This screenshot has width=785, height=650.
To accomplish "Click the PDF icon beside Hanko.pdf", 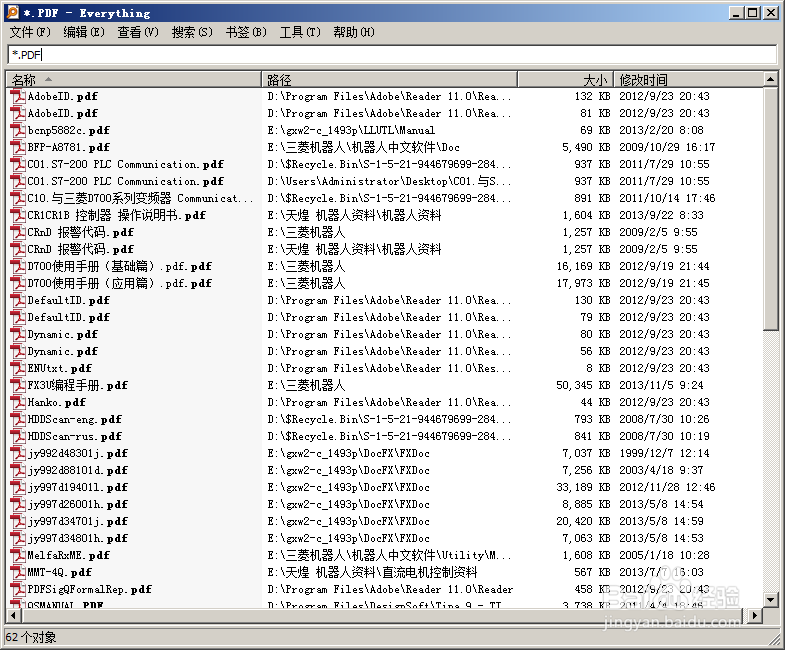I will click(x=18, y=403).
